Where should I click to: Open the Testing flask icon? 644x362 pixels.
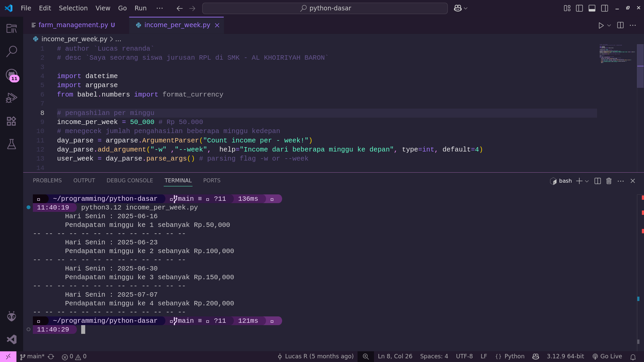(11, 144)
